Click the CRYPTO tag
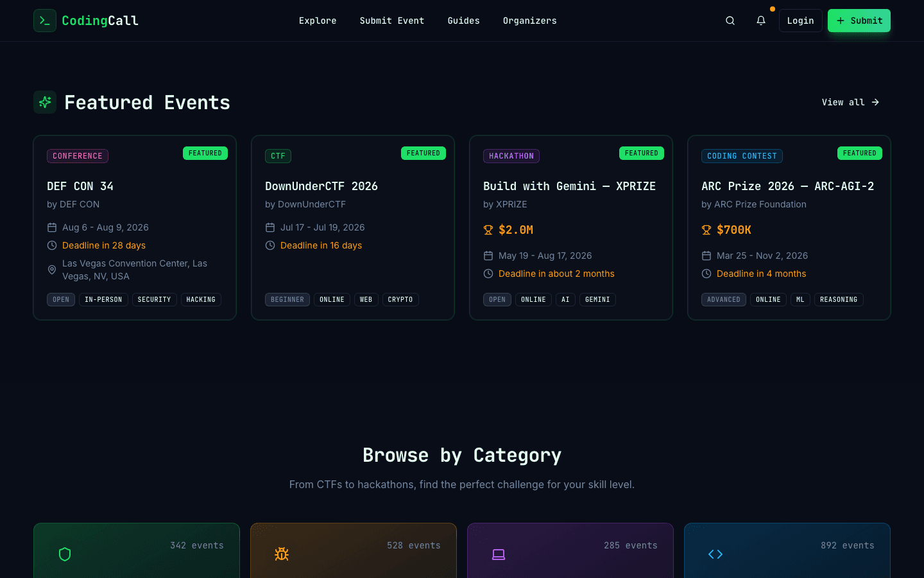924x578 pixels. (x=400, y=300)
